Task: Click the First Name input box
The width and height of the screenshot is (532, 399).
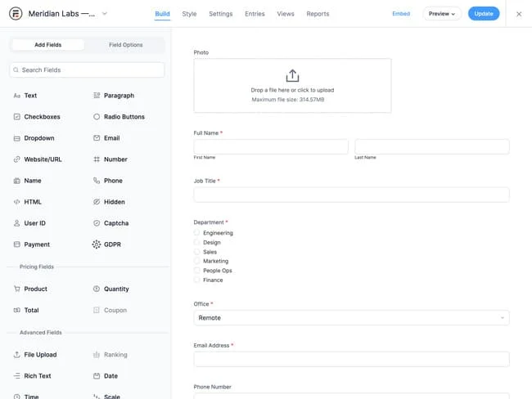Action: (x=271, y=146)
